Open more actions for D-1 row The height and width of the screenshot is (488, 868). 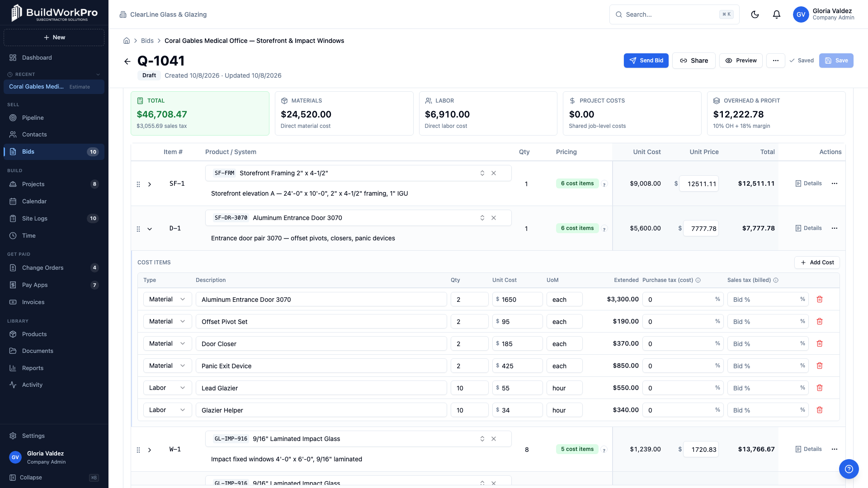point(835,228)
